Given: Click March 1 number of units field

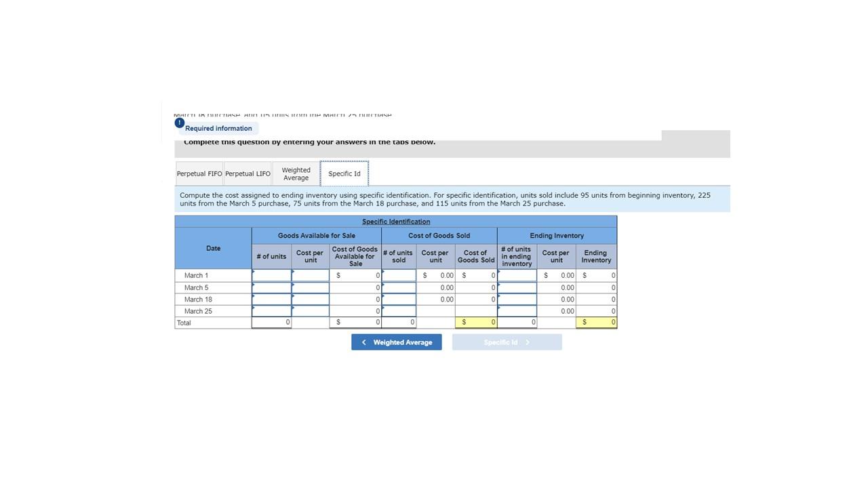Looking at the screenshot, I should pyautogui.click(x=272, y=275).
